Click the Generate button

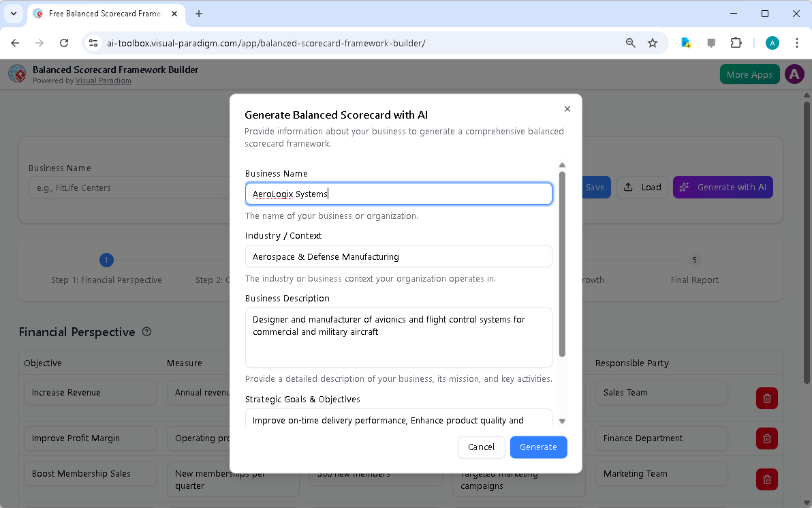538,447
